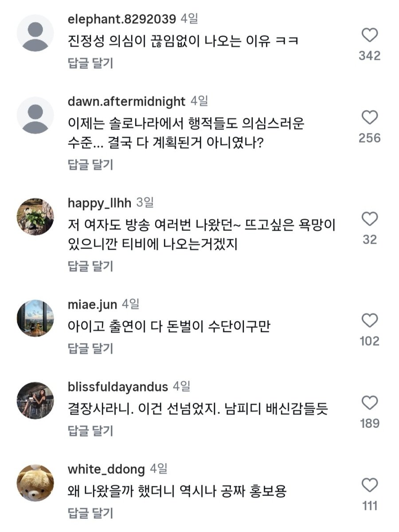The width and height of the screenshot is (399, 532).
Task: View miae.jun's profile photo
Action: pos(35,318)
